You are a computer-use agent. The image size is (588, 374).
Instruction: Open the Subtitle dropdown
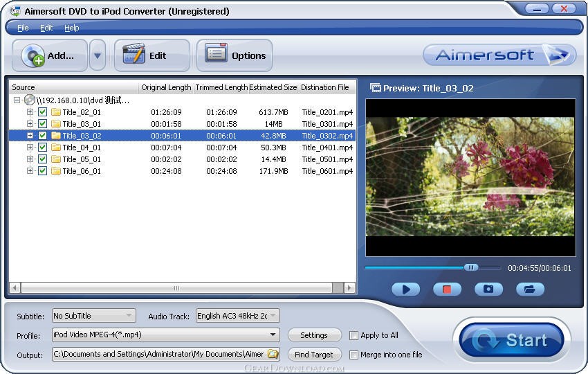click(94, 316)
